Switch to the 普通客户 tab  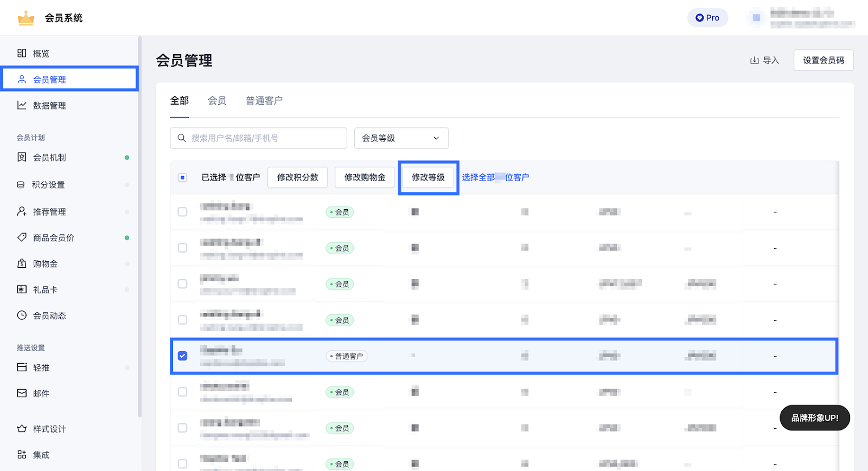tap(264, 101)
